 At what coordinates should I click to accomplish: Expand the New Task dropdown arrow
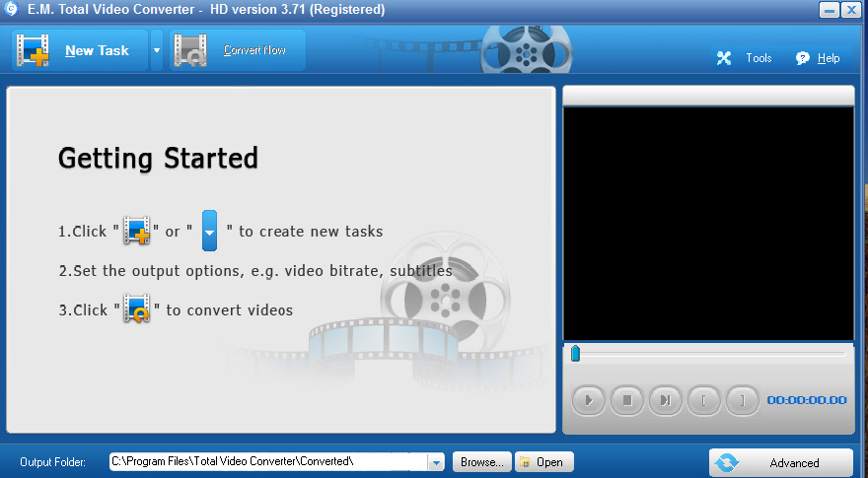(157, 50)
